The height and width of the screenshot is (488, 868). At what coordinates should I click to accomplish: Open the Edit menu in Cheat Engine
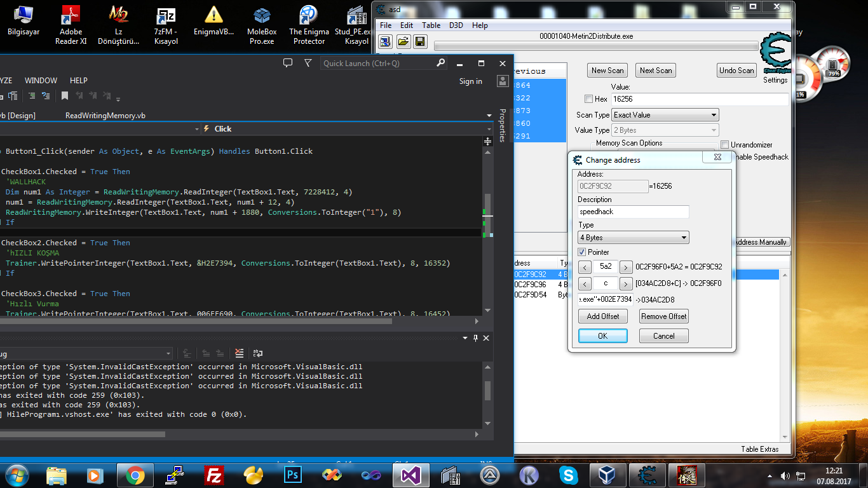407,25
